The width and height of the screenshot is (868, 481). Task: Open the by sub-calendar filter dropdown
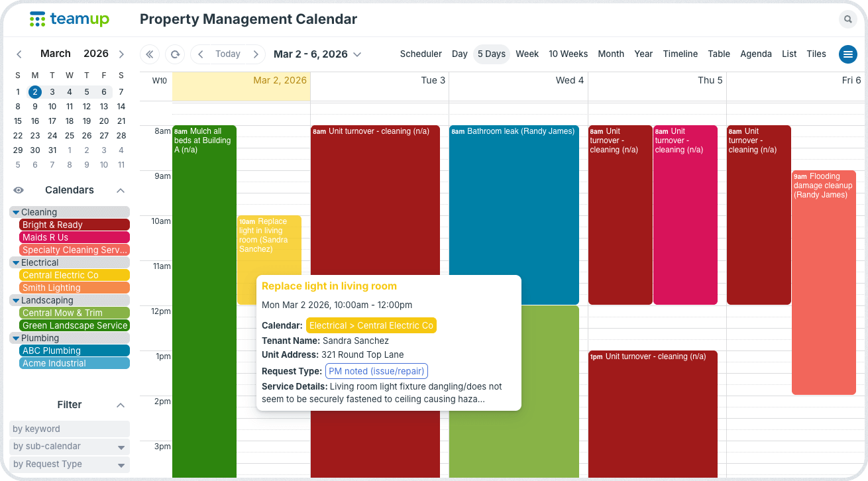[70, 447]
